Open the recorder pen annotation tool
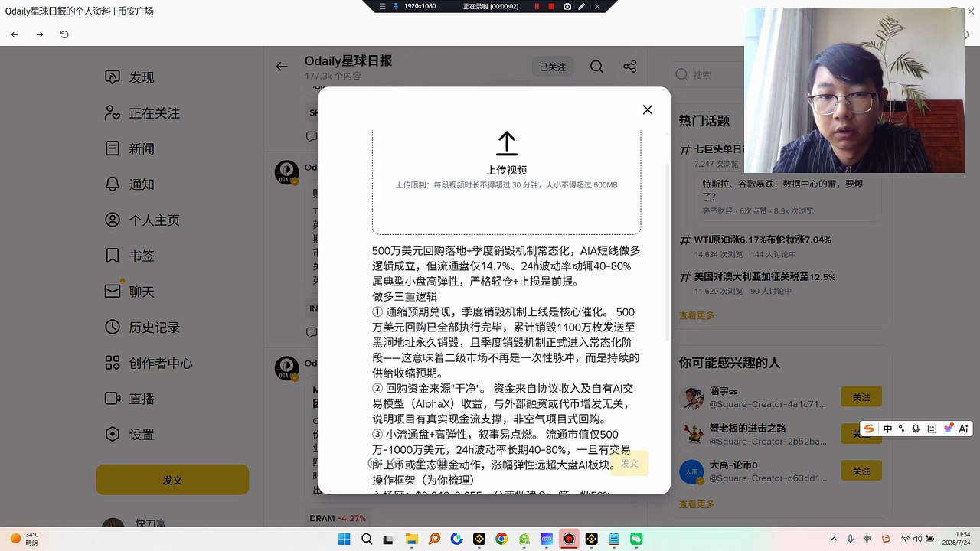The height and width of the screenshot is (551, 980). (582, 6)
